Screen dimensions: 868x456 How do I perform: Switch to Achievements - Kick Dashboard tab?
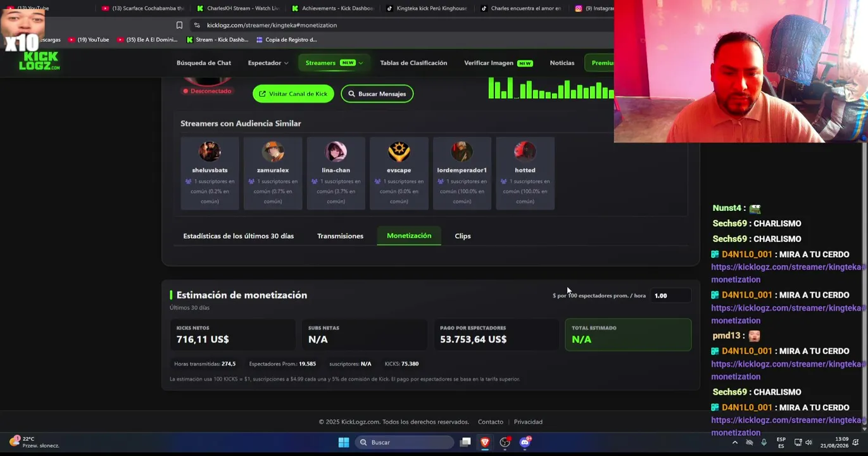(x=333, y=8)
